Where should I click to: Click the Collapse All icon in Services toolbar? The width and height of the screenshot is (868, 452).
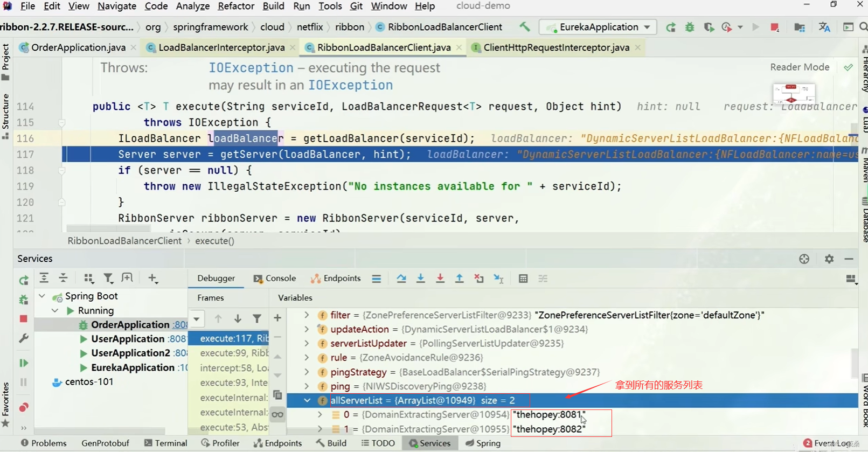[x=64, y=278]
